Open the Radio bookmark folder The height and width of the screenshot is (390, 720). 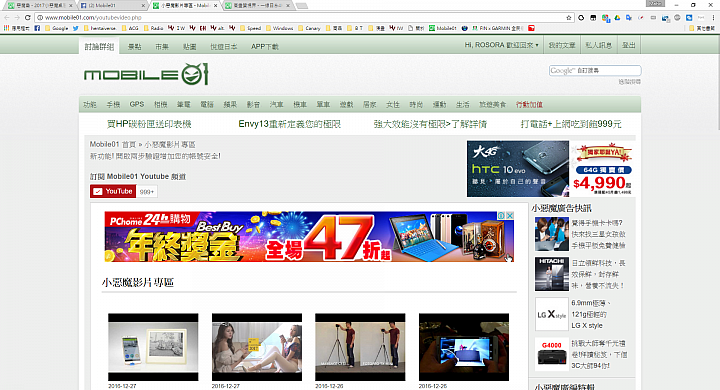153,28
